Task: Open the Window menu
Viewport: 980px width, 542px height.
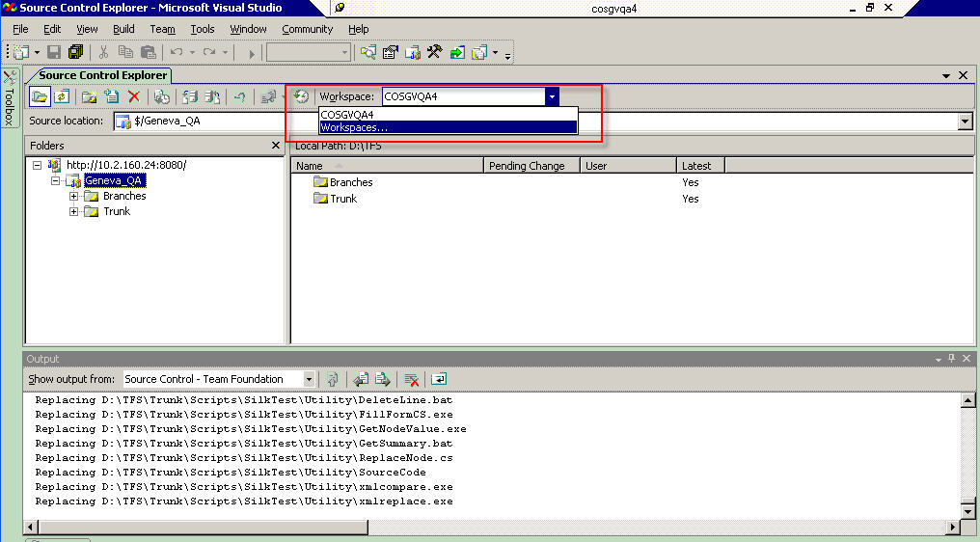Action: (248, 29)
